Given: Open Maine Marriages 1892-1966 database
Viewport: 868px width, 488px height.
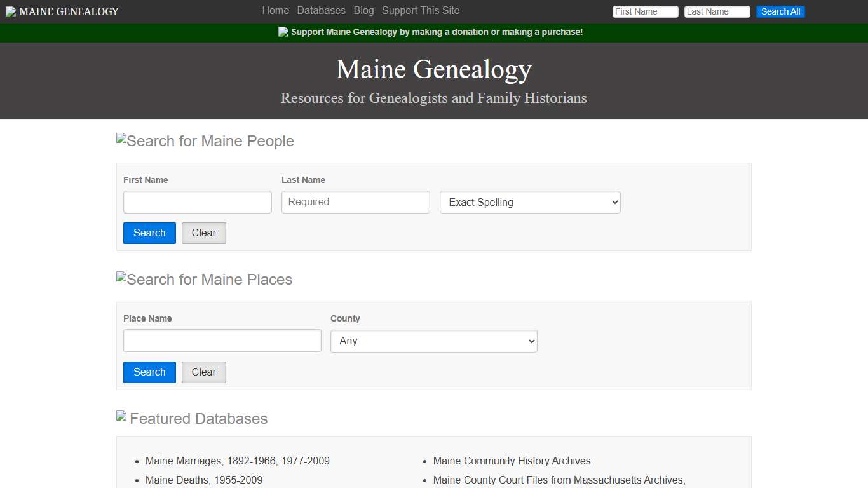Looking at the screenshot, I should (237, 461).
